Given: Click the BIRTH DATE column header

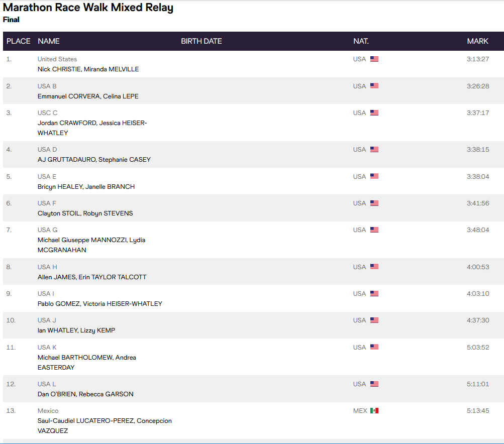Looking at the screenshot, I should (x=201, y=41).
